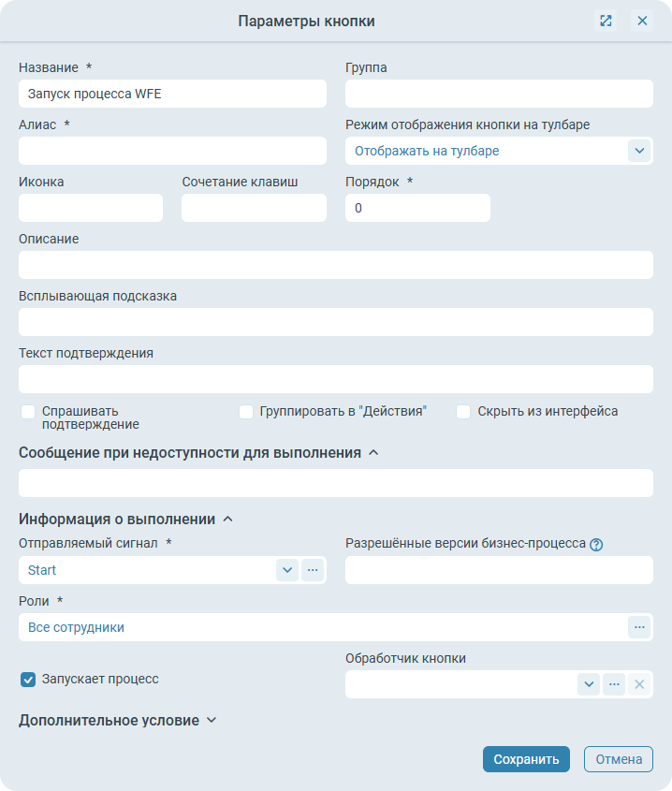Open role selection ellipsis for Роли

639,627
